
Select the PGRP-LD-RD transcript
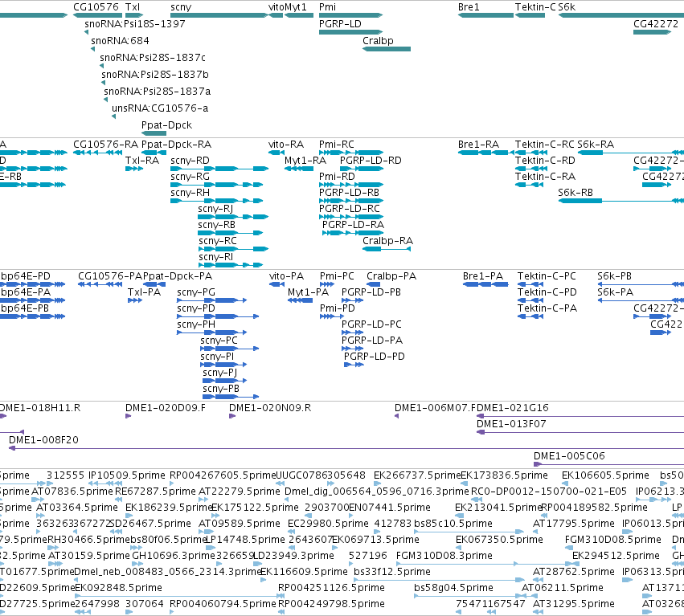(x=362, y=169)
